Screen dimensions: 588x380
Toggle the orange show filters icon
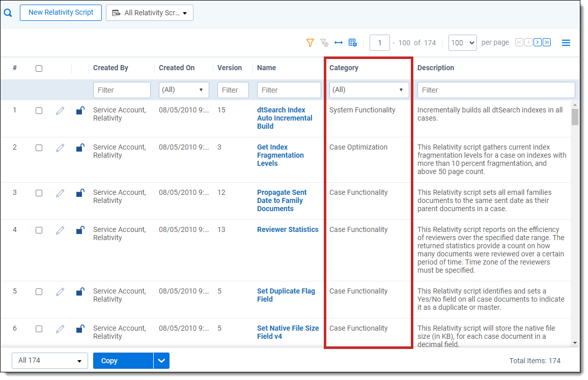310,43
